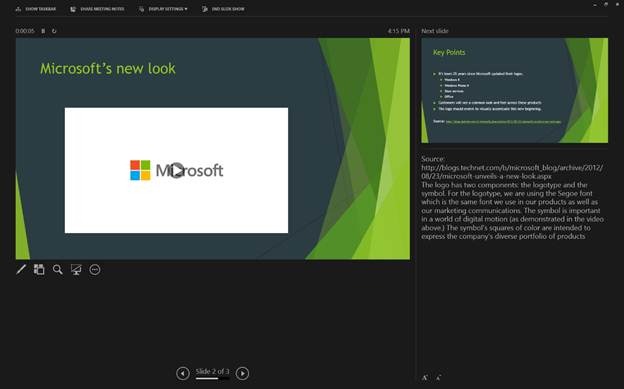The image size is (624, 389).
Task: Click the Display Settings monitor icon
Action: tap(141, 9)
